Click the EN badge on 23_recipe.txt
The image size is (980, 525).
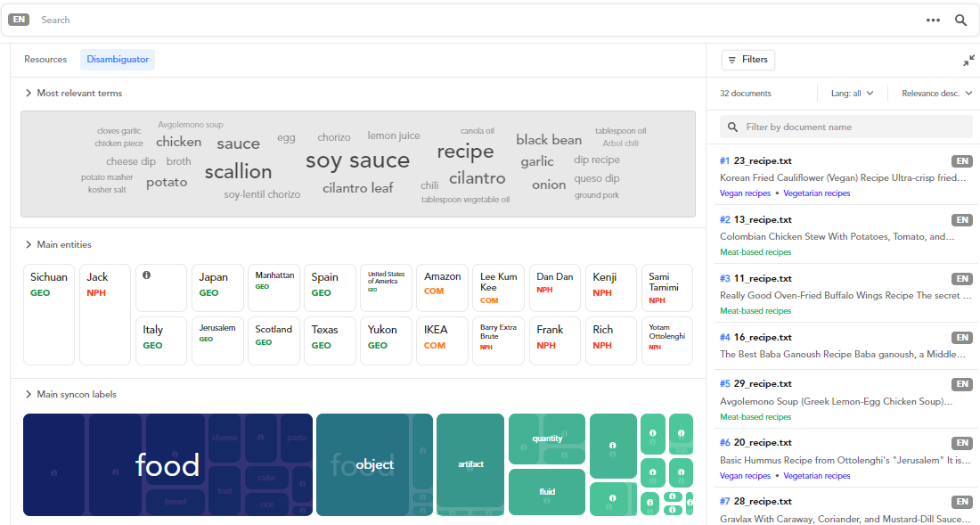(x=961, y=161)
